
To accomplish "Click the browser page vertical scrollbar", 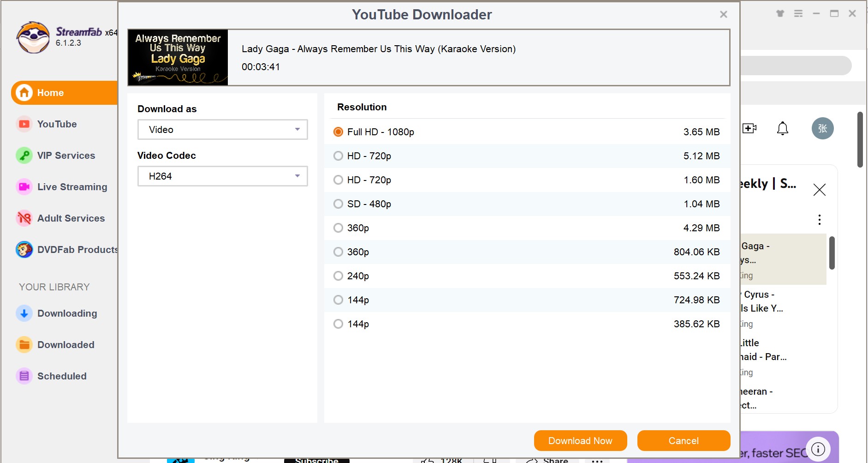I will coord(860,139).
